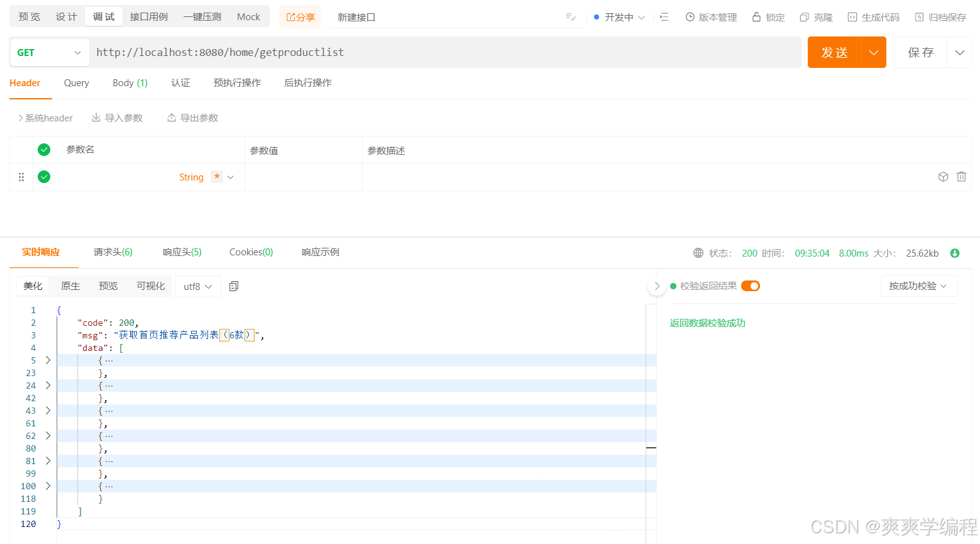980x544 pixels.
Task: Open the 后执行操作 tab
Action: coord(308,83)
